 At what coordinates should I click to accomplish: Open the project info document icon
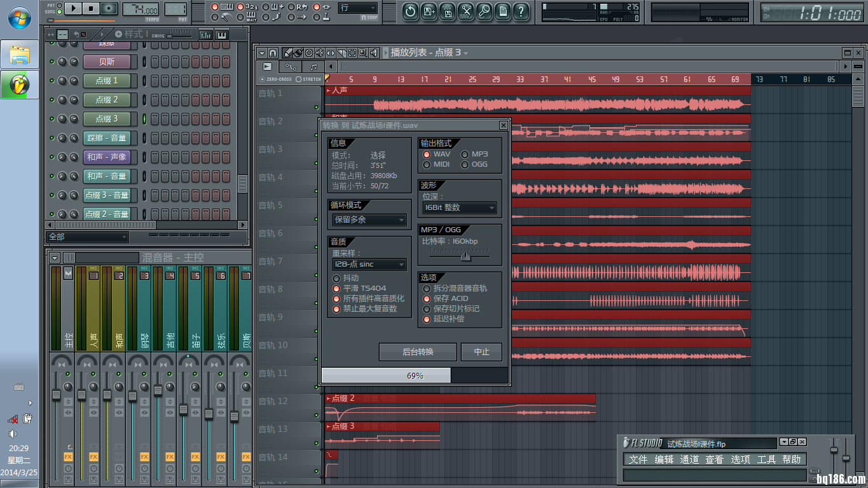pos(503,10)
